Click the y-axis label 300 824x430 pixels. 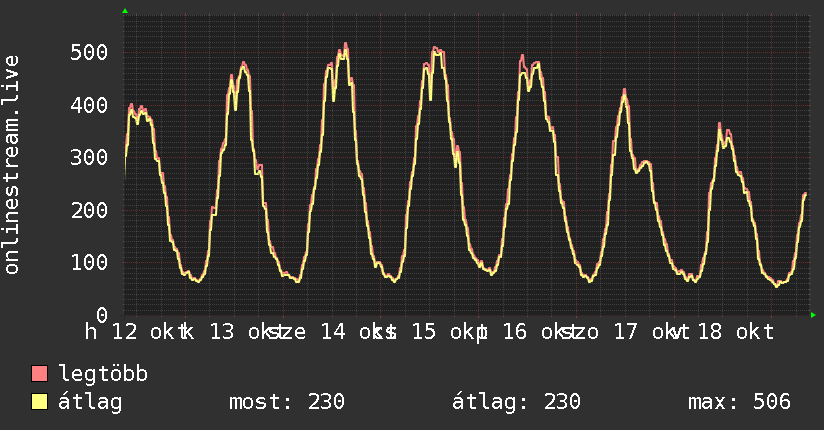(x=89, y=157)
